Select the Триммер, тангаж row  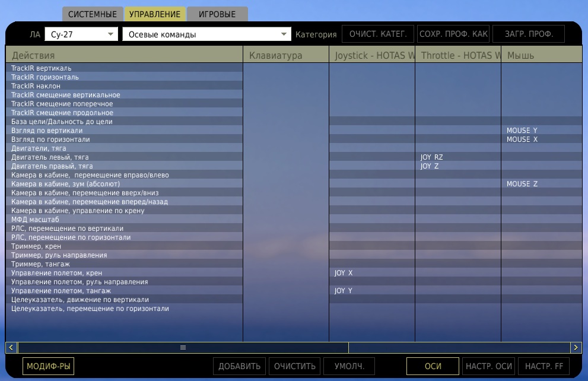tap(124, 264)
